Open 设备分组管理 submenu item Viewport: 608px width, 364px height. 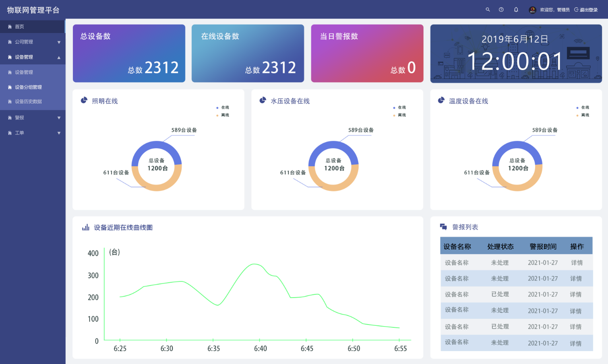pos(28,87)
